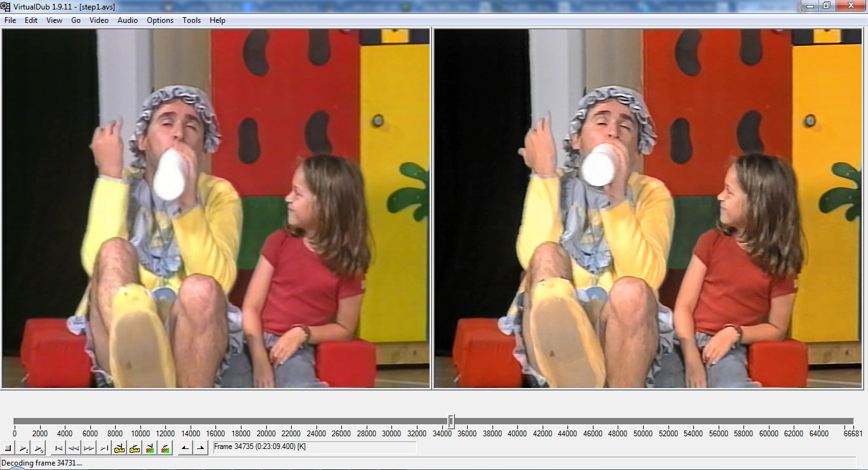Screen dimensions: 868x470
Task: Open the Go menu
Action: [76, 20]
